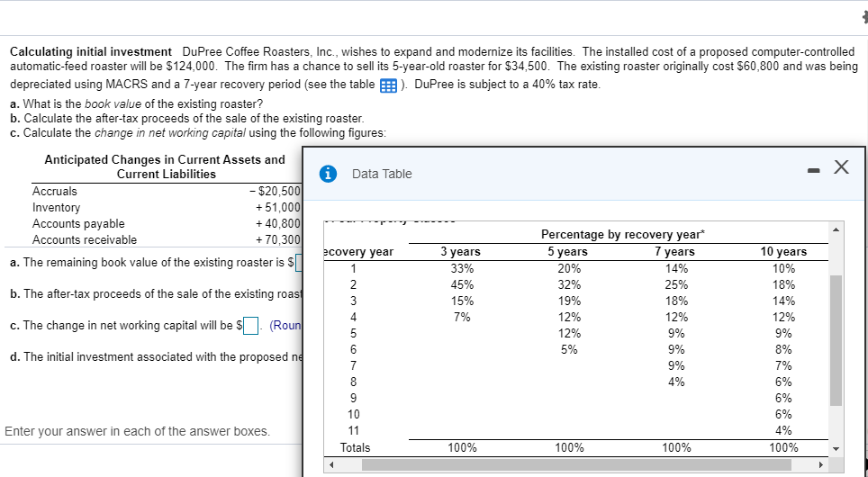Click the '- $20,500' accruals value
This screenshot has height=477, width=868.
click(276, 192)
